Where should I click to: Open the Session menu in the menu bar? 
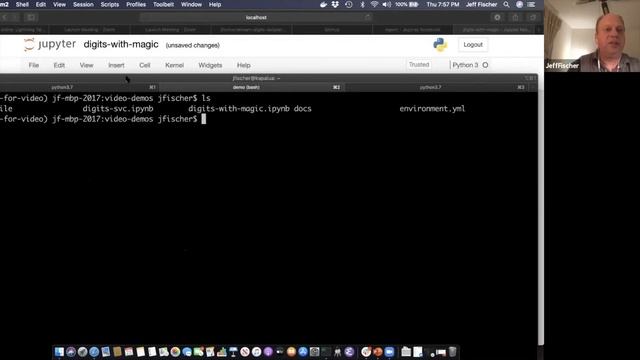pos(83,4)
